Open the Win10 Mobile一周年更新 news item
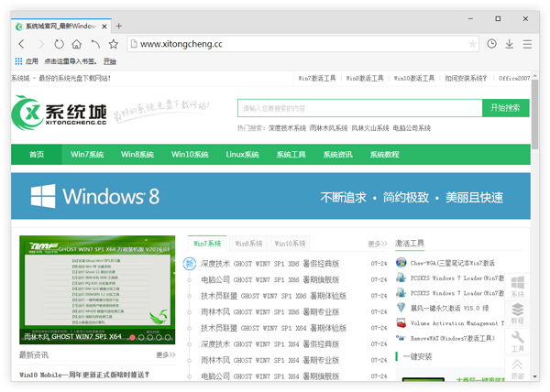 84,375
